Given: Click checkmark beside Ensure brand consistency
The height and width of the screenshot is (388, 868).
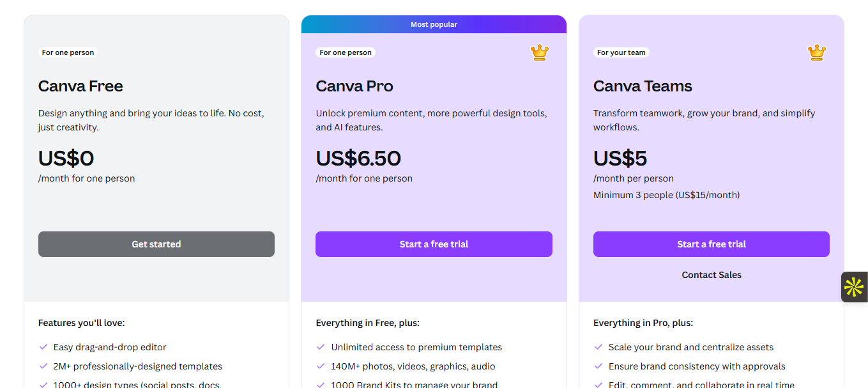Looking at the screenshot, I should tap(598, 366).
